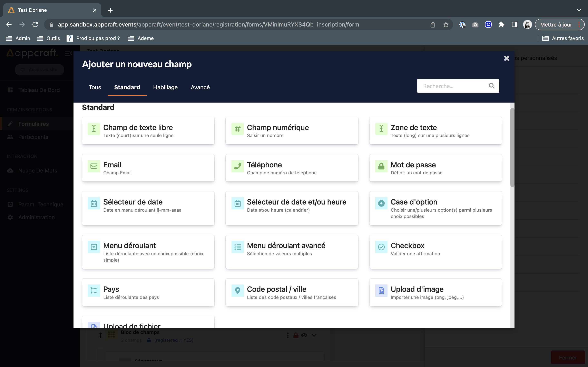This screenshot has height=367, width=588.
Task: Click the calendar icon for Sélecteur de date
Action: pos(94,203)
